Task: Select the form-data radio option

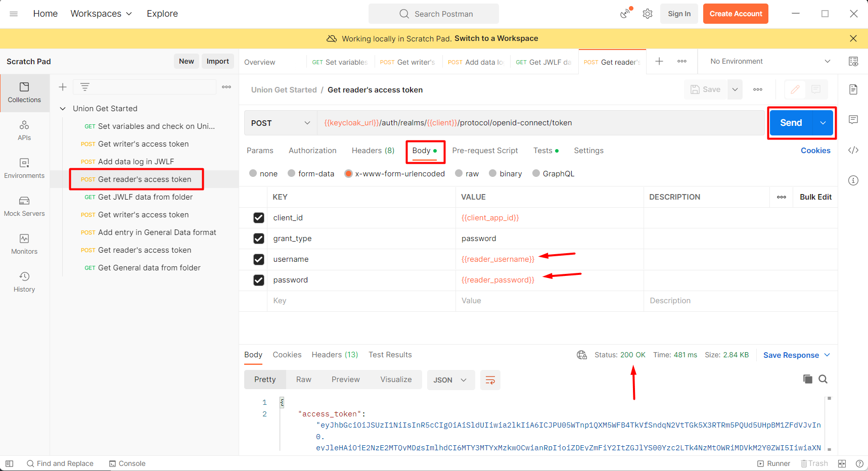Action: pos(292,173)
